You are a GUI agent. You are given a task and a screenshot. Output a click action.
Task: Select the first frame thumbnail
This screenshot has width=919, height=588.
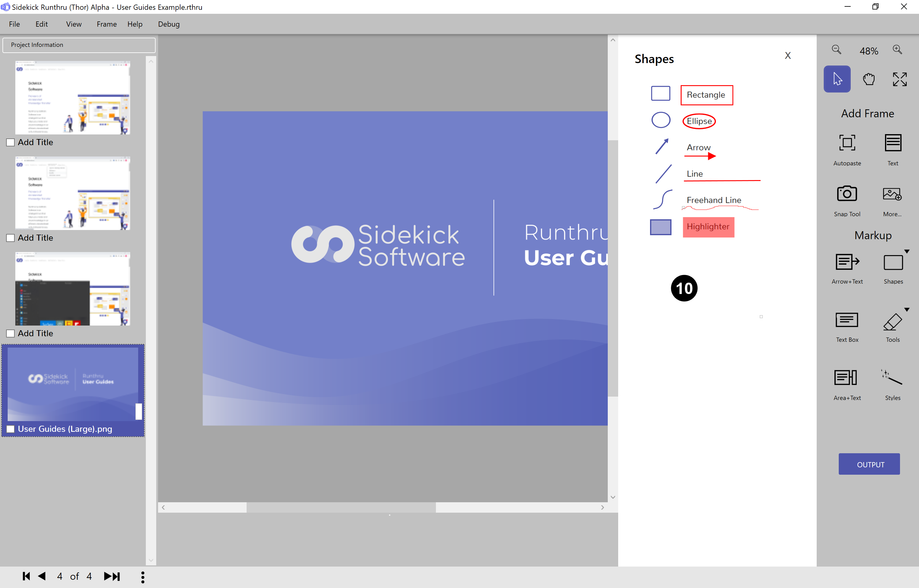73,98
